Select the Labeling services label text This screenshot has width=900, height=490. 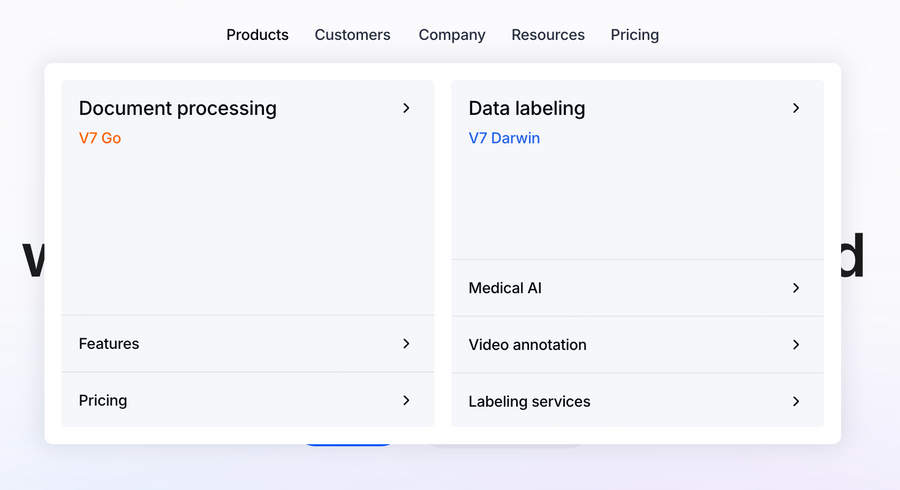529,401
